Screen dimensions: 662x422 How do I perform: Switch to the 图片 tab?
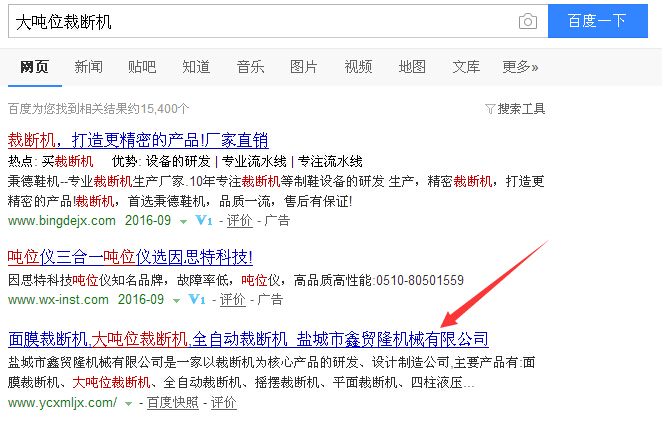(x=304, y=67)
